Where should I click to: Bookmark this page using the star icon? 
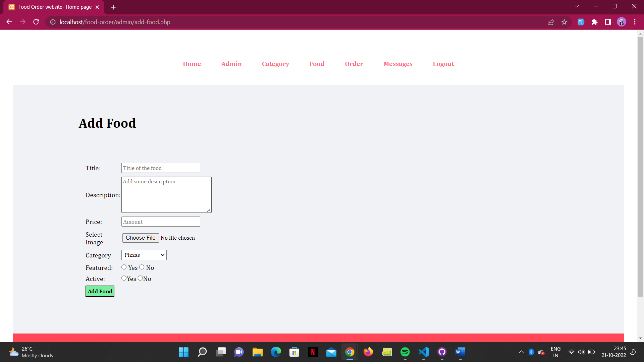point(565,22)
